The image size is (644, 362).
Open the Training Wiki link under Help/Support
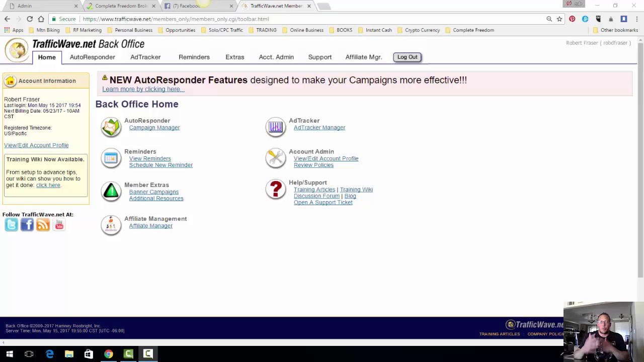[x=356, y=190]
